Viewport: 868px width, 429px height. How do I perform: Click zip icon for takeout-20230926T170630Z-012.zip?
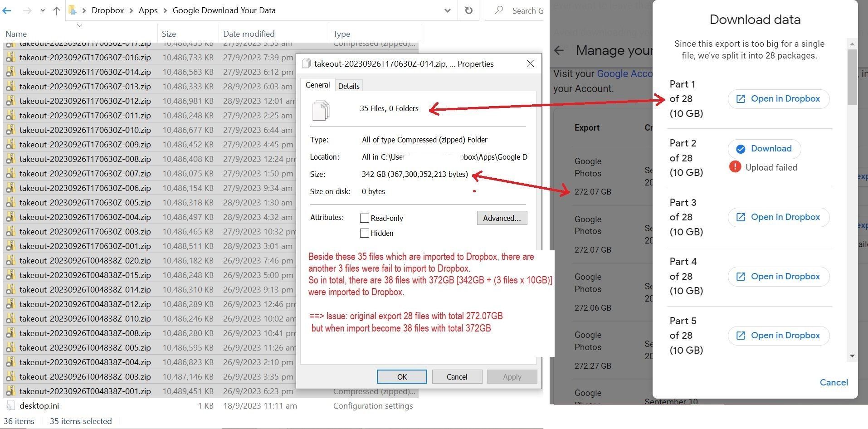[10, 101]
